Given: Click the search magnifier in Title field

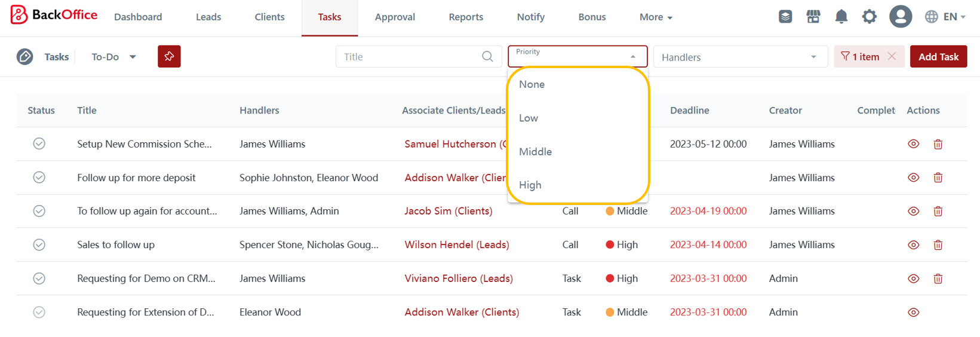Looking at the screenshot, I should tap(487, 57).
